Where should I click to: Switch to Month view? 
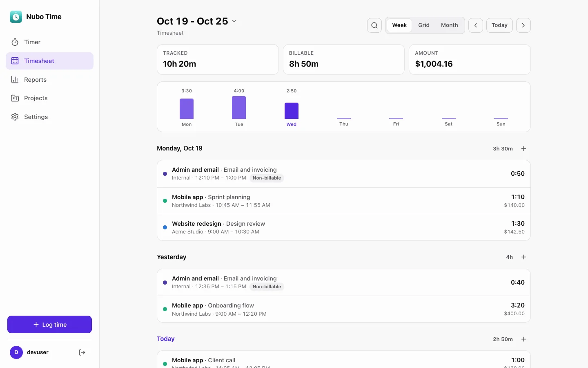[x=450, y=25]
